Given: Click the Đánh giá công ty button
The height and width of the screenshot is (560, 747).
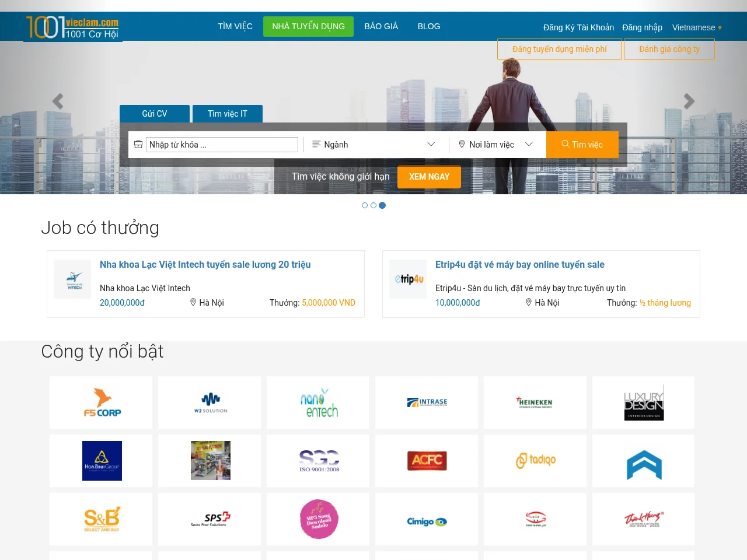Looking at the screenshot, I should coord(669,49).
